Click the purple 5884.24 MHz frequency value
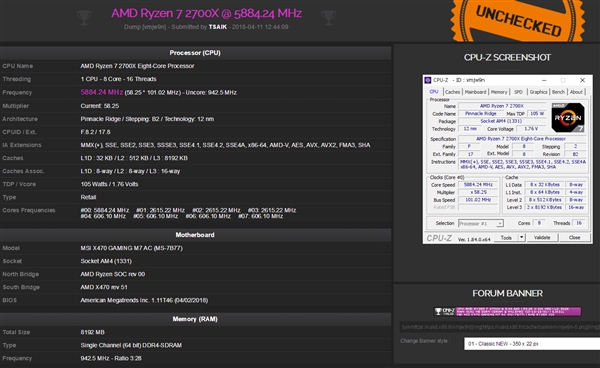This screenshot has width=600, height=368. (x=102, y=92)
